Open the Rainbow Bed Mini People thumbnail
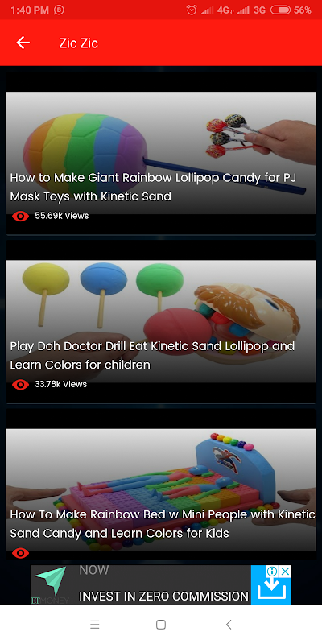Viewport: 322px width, 644px height. (160, 490)
